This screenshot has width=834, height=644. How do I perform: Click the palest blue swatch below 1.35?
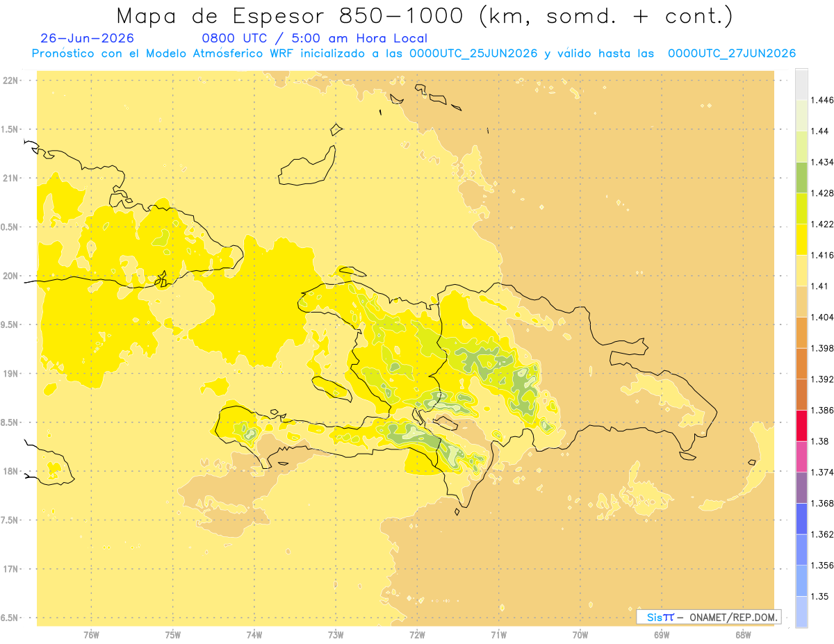point(801,611)
